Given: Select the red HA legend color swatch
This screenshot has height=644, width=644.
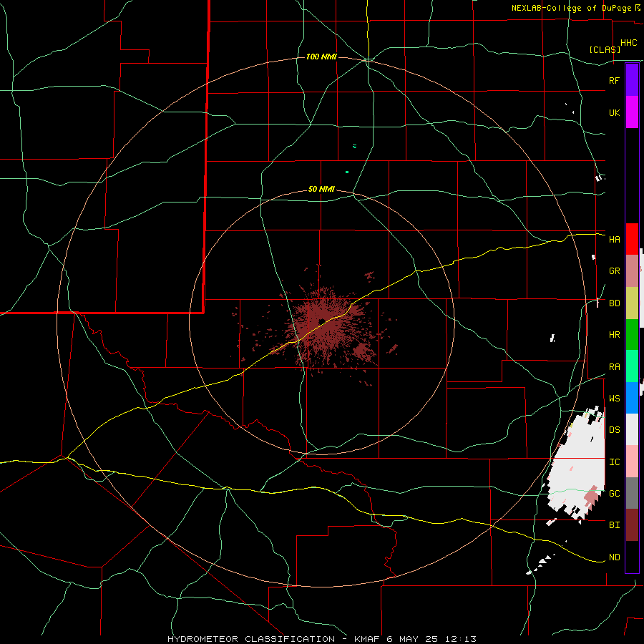Looking at the screenshot, I should (x=632, y=239).
